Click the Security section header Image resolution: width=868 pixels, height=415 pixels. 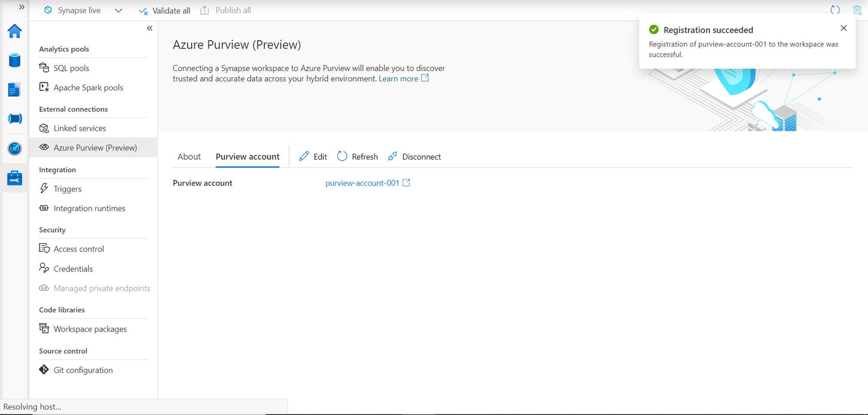click(52, 230)
